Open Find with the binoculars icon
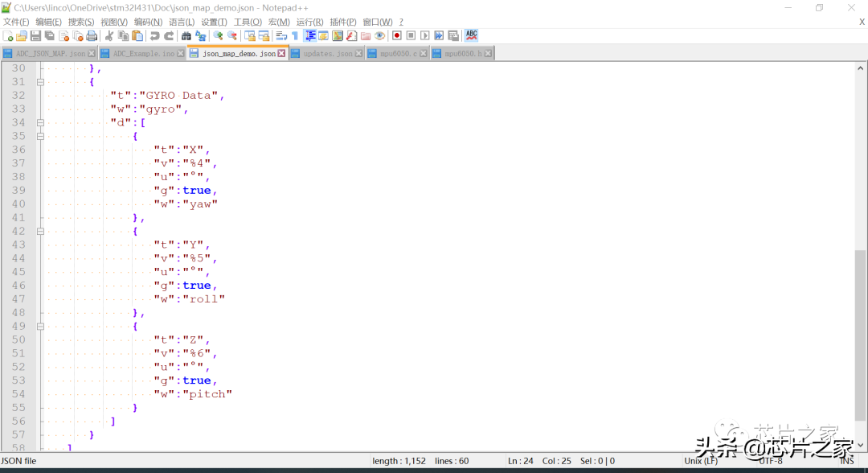The width and height of the screenshot is (868, 473). [x=186, y=36]
